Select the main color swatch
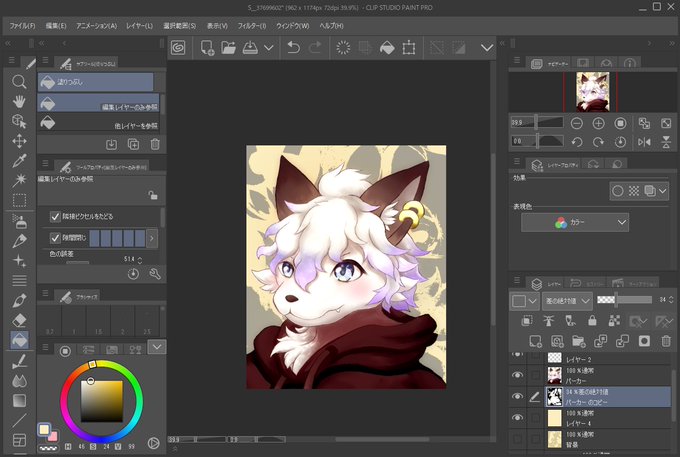The width and height of the screenshot is (680, 457). [43, 429]
